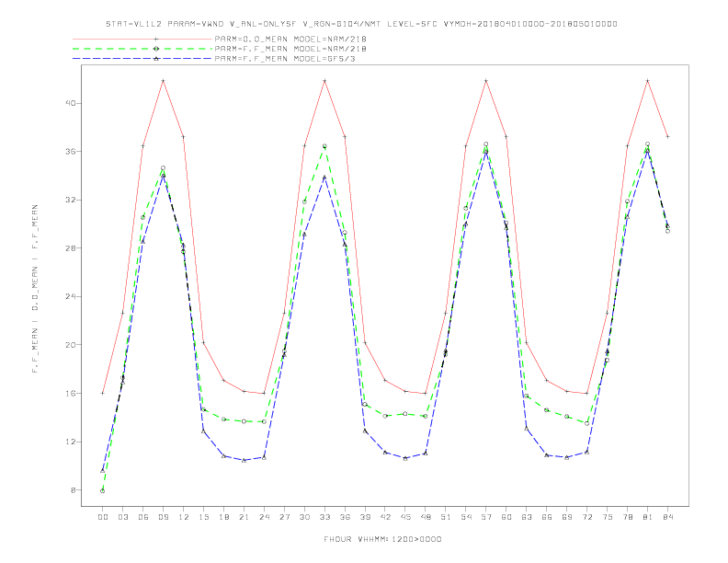Click x-axis tick label 42
The image size is (728, 563).
[385, 517]
